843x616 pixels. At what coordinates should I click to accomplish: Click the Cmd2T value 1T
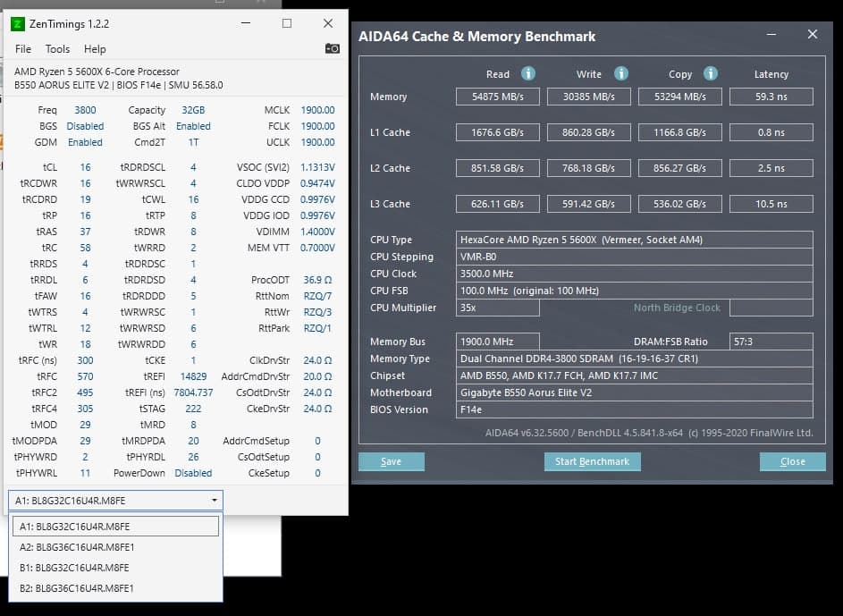pos(193,142)
